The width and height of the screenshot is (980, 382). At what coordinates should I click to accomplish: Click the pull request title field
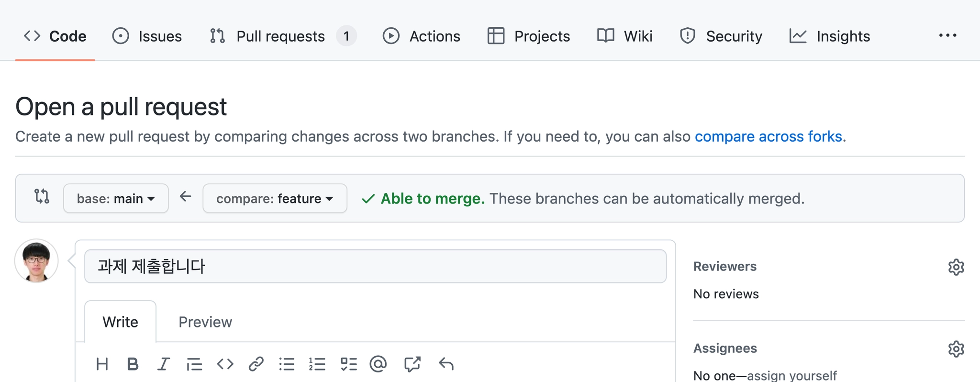tap(375, 266)
